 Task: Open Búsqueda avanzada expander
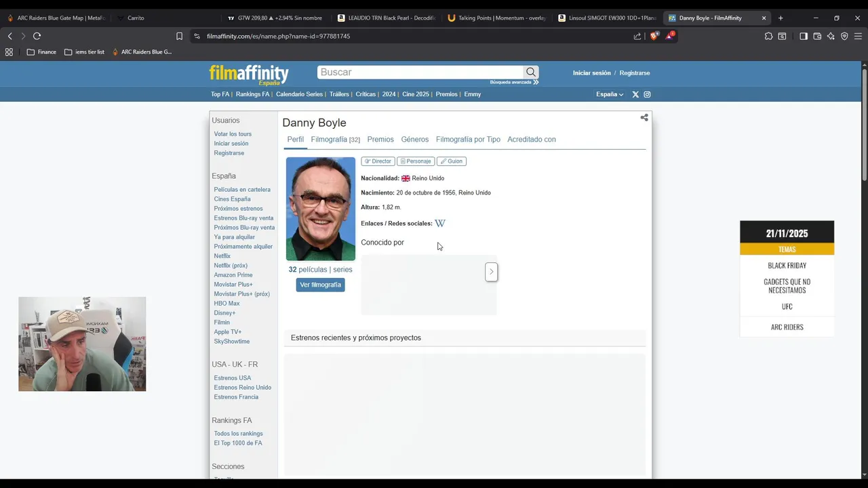[x=514, y=82]
